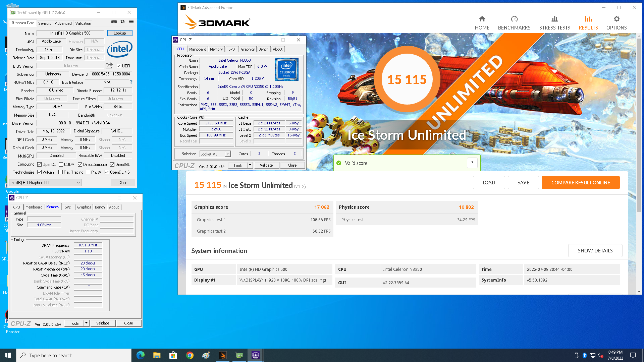Toggle the CUDA checkbox
The image size is (644, 362).
coord(61,165)
